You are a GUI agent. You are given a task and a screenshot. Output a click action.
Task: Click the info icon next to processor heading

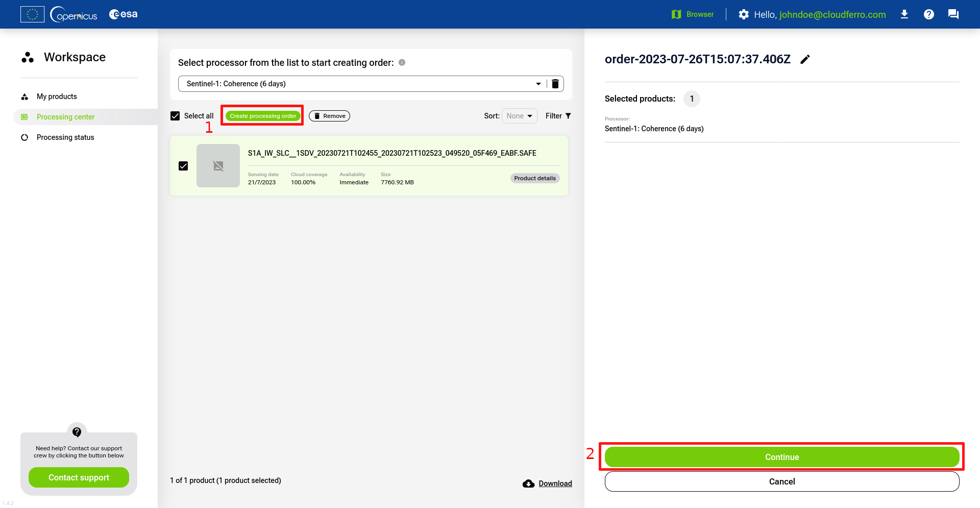pyautogui.click(x=402, y=62)
